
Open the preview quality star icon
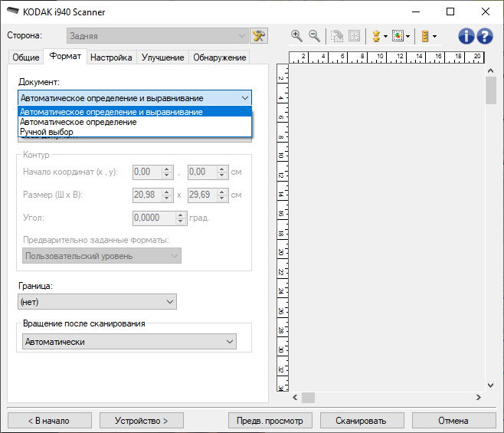click(x=376, y=36)
